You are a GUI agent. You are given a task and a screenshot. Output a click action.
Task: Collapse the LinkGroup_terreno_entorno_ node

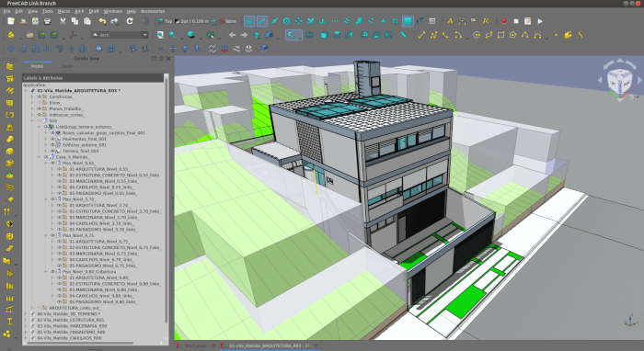coord(39,127)
